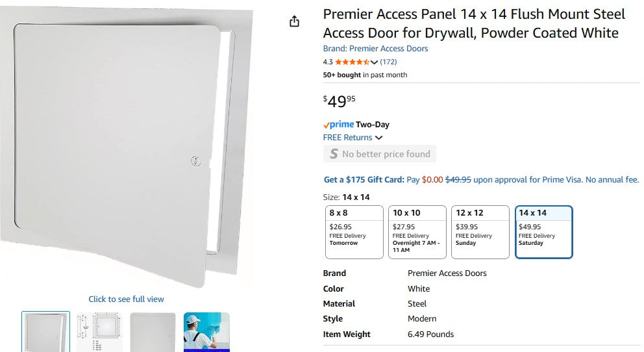
Task: Select the 8 x 8 size option
Action: tap(354, 232)
